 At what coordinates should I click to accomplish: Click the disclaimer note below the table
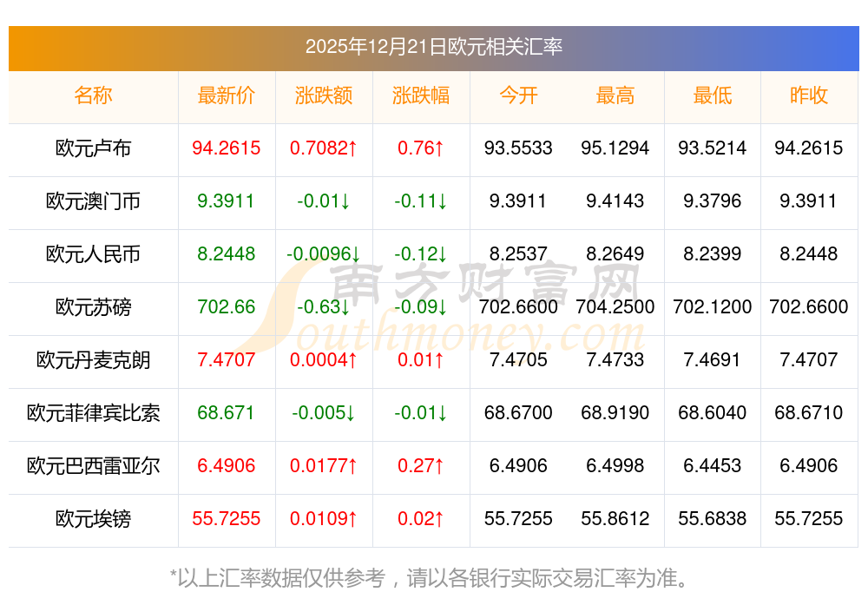[430, 578]
